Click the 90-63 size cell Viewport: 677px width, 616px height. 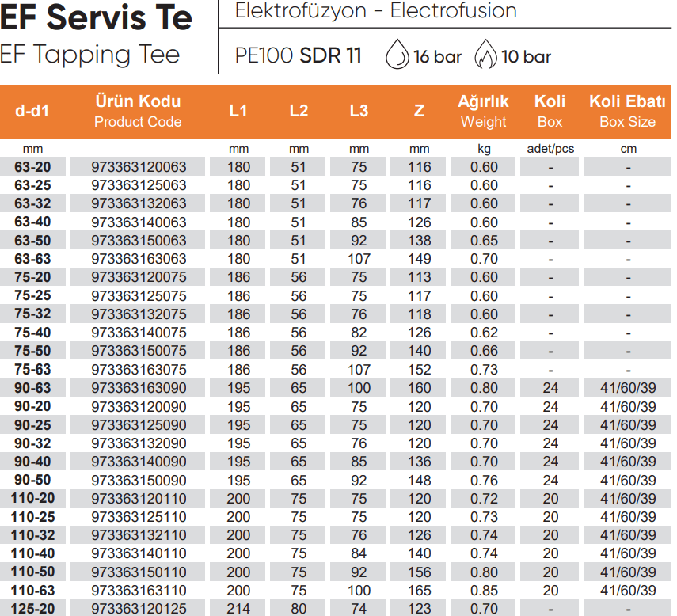coord(32,388)
